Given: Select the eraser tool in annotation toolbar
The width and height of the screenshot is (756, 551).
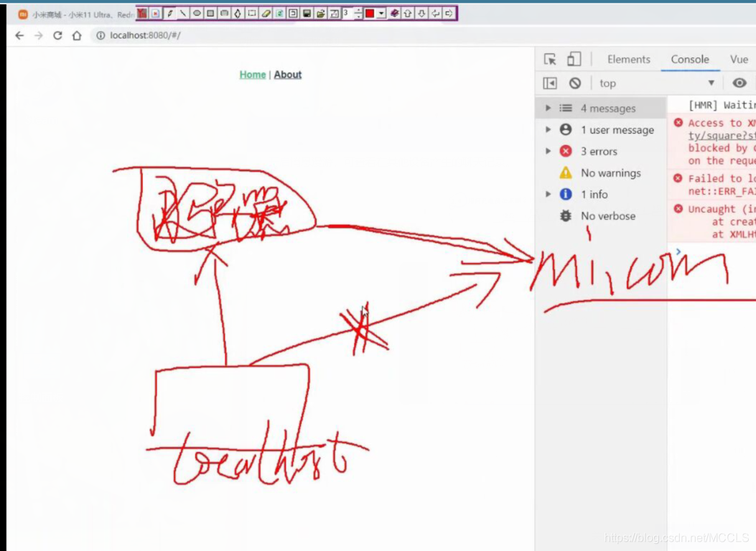Looking at the screenshot, I should click(266, 14).
